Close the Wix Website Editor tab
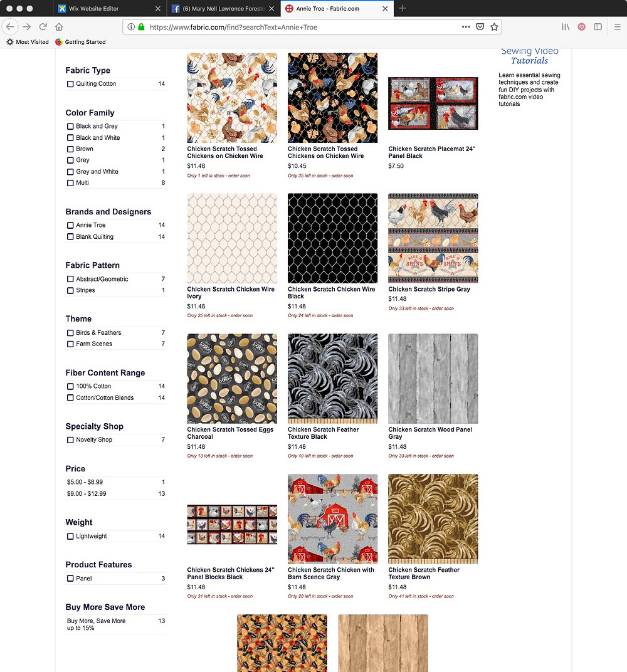 pyautogui.click(x=158, y=9)
